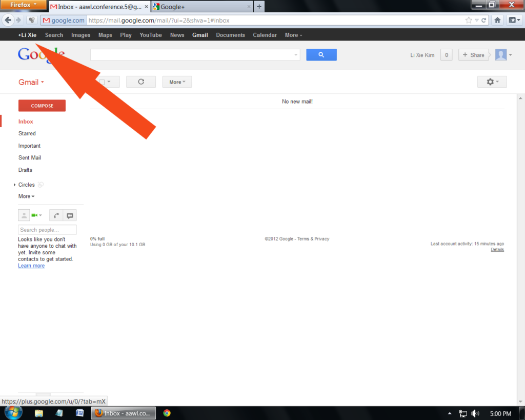
Task: Open the notifications count box
Action: (x=447, y=55)
